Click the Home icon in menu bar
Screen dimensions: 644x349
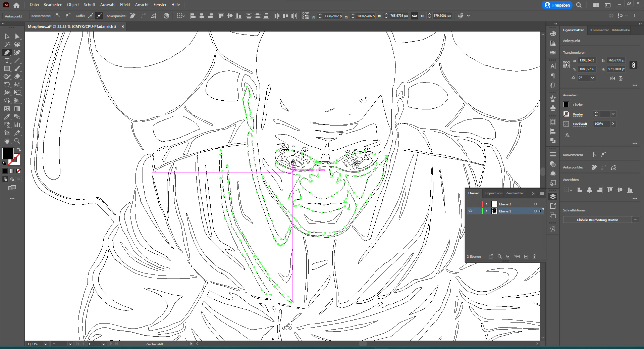point(16,5)
